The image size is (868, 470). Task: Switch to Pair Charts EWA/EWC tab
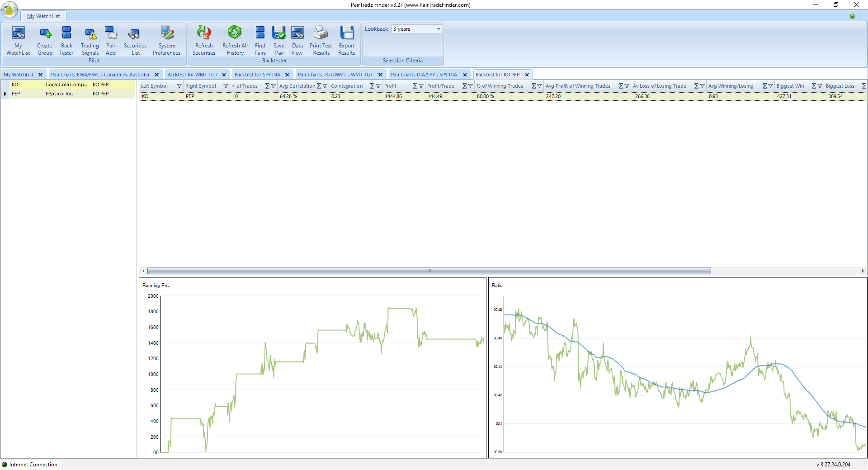(x=100, y=75)
